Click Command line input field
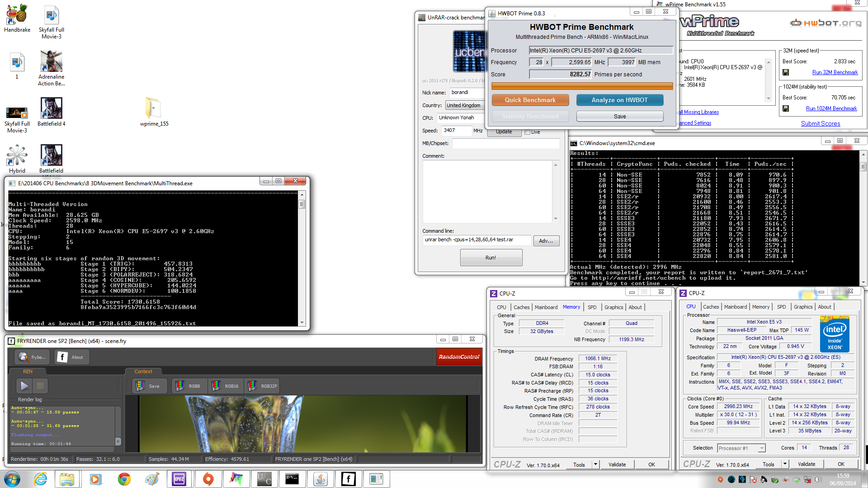This screenshot has width=868, height=488. click(477, 240)
